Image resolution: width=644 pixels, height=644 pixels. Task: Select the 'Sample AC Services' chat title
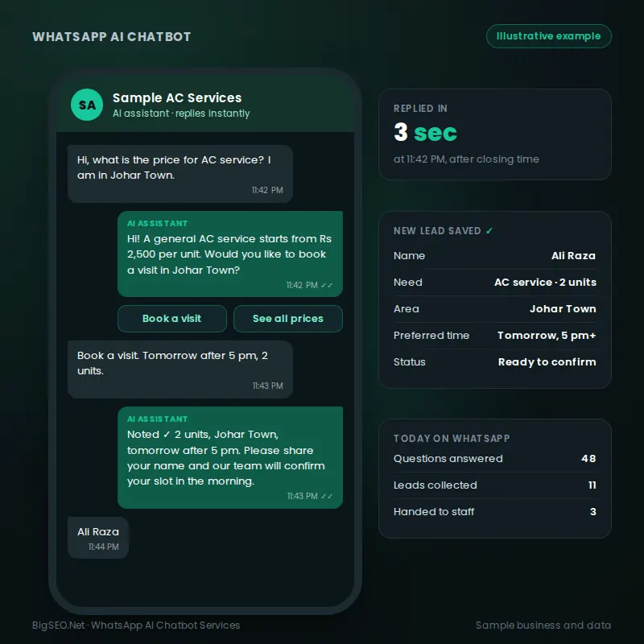[x=177, y=97]
